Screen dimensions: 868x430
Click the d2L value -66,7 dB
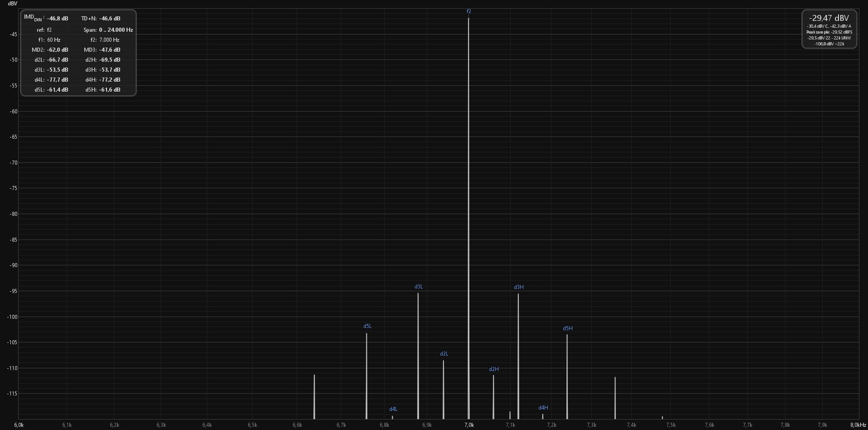(58, 60)
